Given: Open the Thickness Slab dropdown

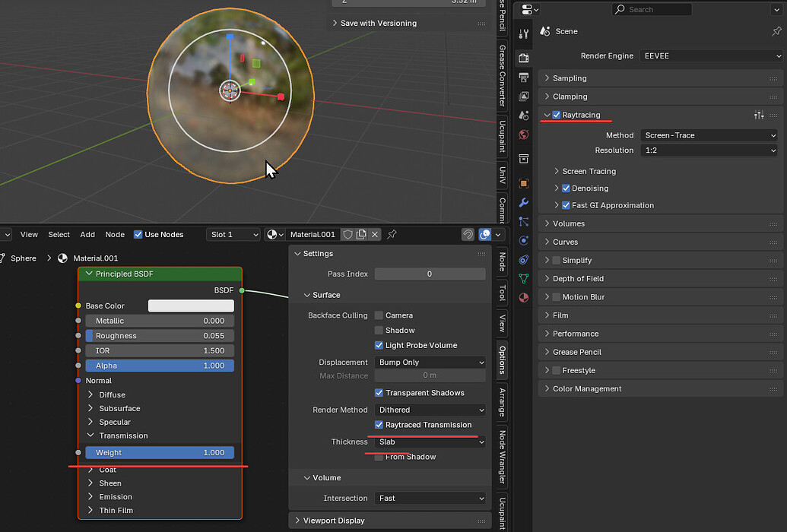Looking at the screenshot, I should click(x=430, y=442).
